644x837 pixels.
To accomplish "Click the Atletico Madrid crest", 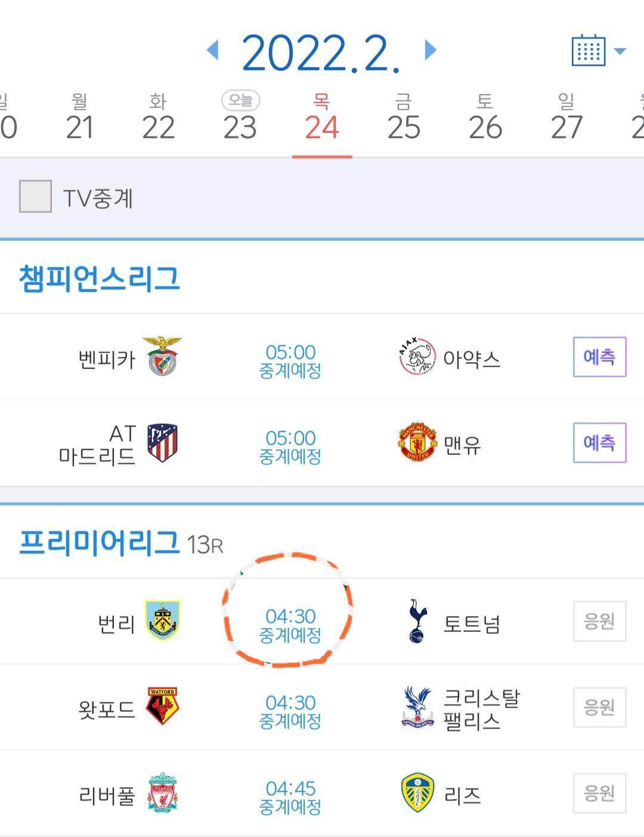I will coord(162,443).
